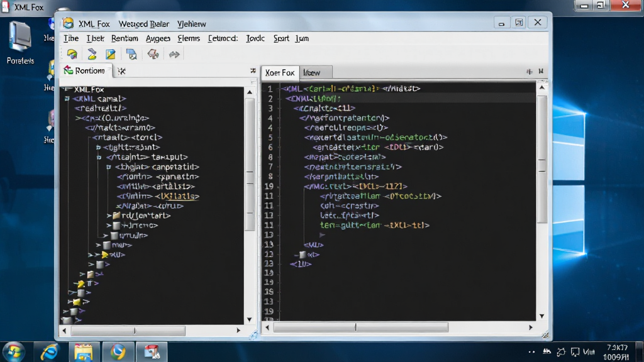The height and width of the screenshot is (362, 644).
Task: Click the clock in the system tray
Action: tap(616, 352)
